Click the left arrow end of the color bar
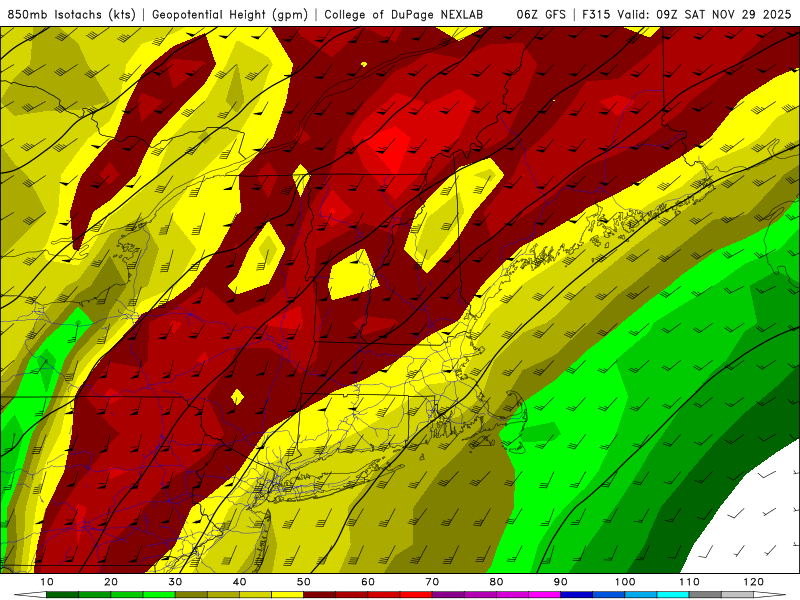 point(30,595)
